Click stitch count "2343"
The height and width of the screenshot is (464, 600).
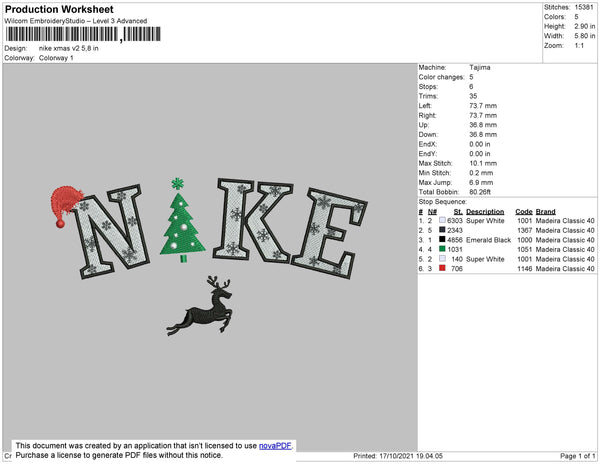click(455, 230)
